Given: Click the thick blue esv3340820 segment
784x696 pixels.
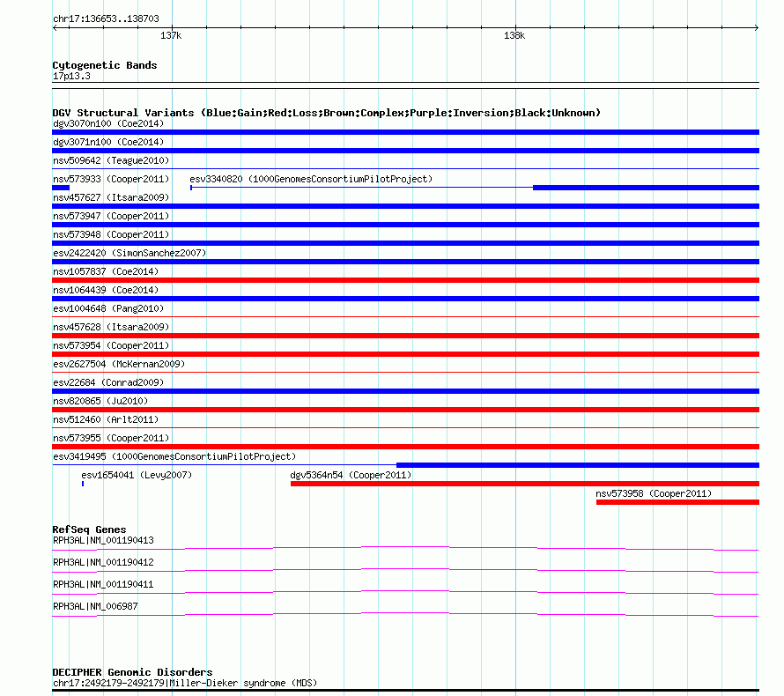Looking at the screenshot, I should [646, 188].
